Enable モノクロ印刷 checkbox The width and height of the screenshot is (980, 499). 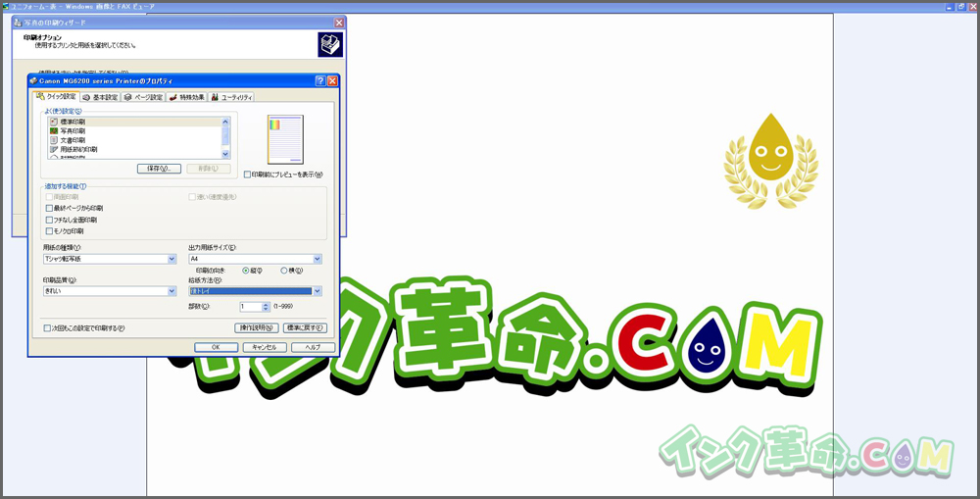pos(49,231)
